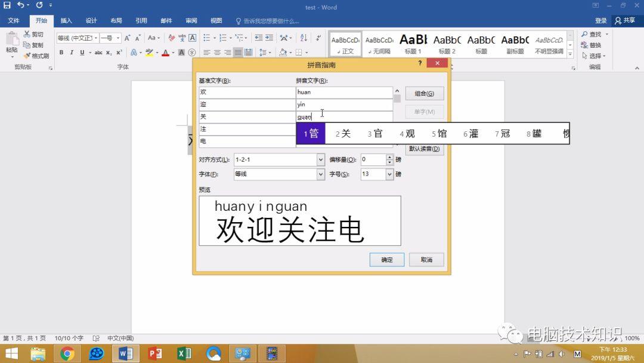644x363 pixels.
Task: Toggle Bold formatting
Action: point(61,52)
